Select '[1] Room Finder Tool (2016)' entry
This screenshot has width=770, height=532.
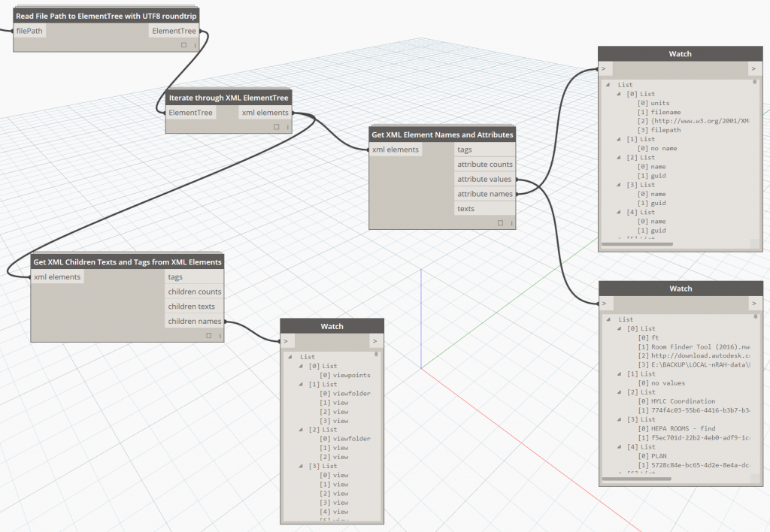[694, 347]
